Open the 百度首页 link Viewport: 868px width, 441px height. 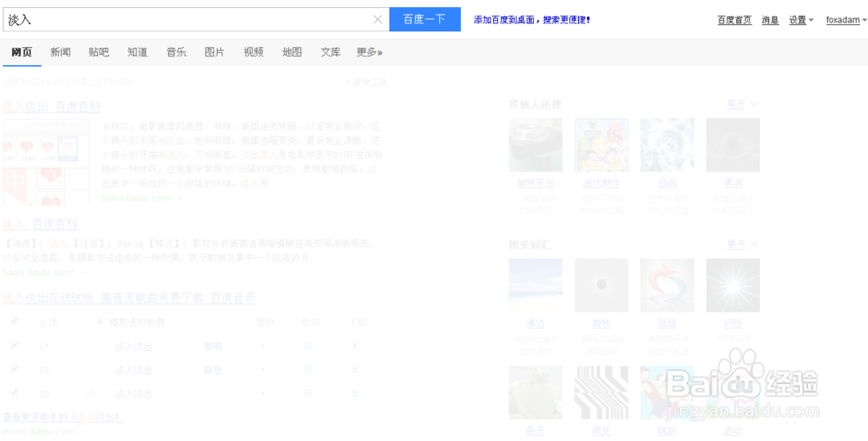pyautogui.click(x=734, y=20)
